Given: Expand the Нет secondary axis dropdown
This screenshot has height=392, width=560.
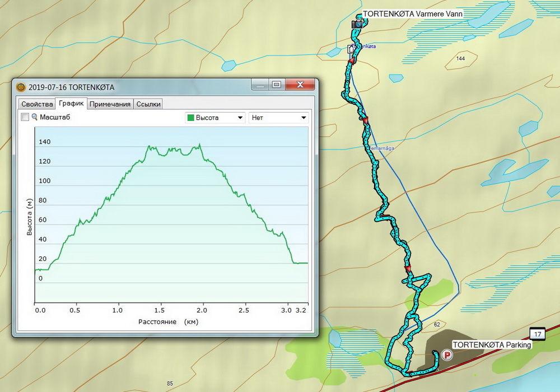Looking at the screenshot, I should pyautogui.click(x=278, y=118).
